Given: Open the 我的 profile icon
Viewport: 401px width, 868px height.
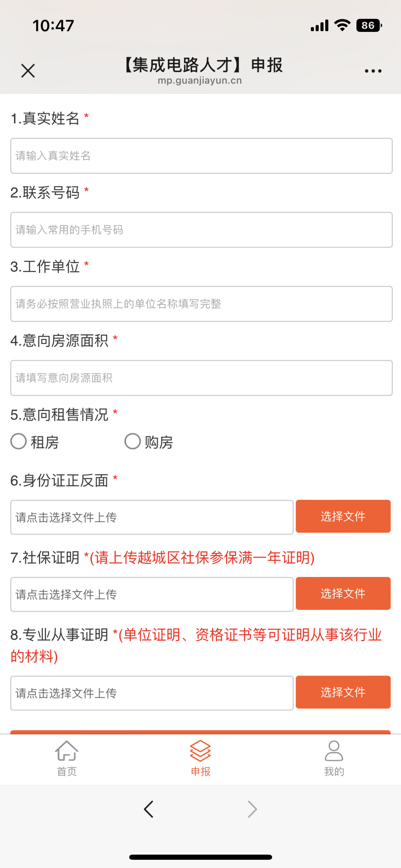Looking at the screenshot, I should coord(334,752).
